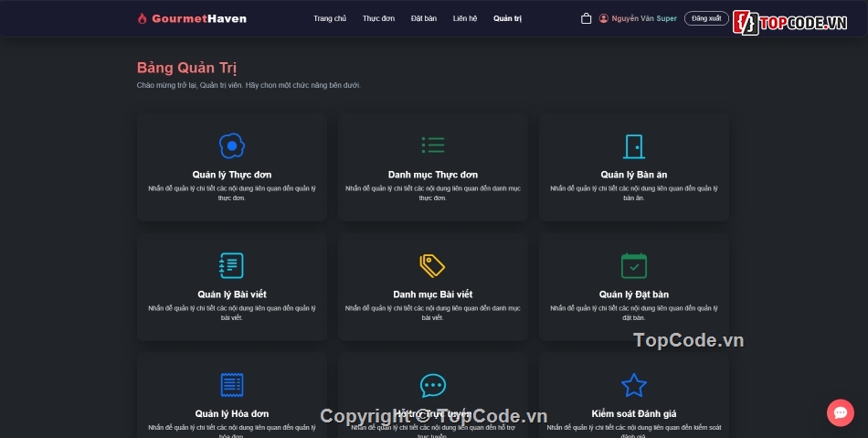Click the yellow tags icon for Danh mục Bài viết
The width and height of the screenshot is (868, 438).
[432, 265]
